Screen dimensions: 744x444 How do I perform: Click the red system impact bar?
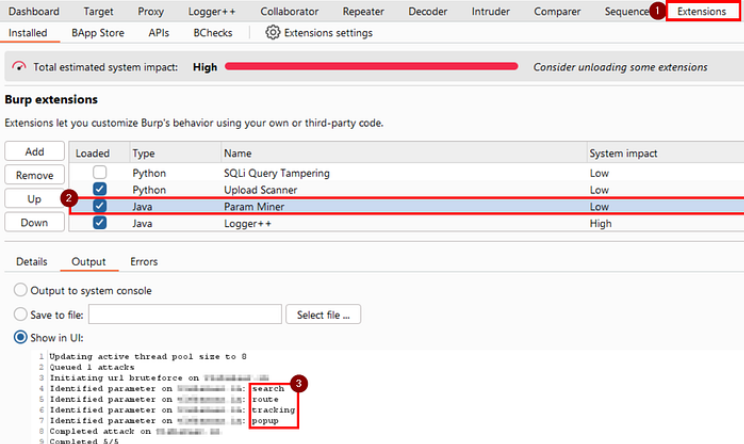[x=371, y=66]
